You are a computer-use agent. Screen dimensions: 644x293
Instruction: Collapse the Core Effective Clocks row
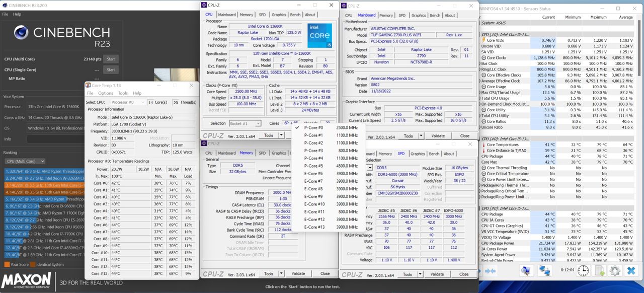tap(484, 75)
